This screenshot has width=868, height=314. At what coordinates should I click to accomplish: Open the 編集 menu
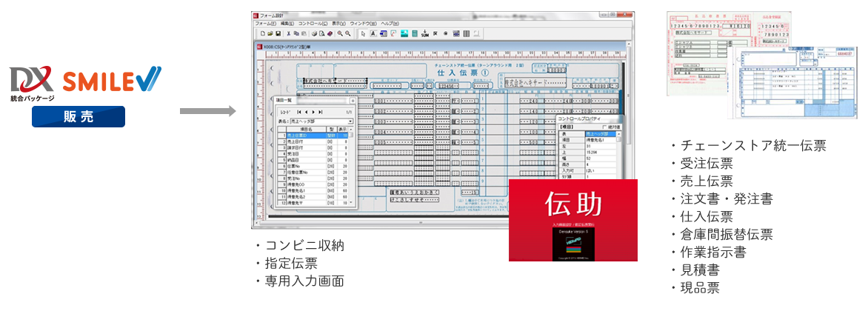(x=287, y=23)
